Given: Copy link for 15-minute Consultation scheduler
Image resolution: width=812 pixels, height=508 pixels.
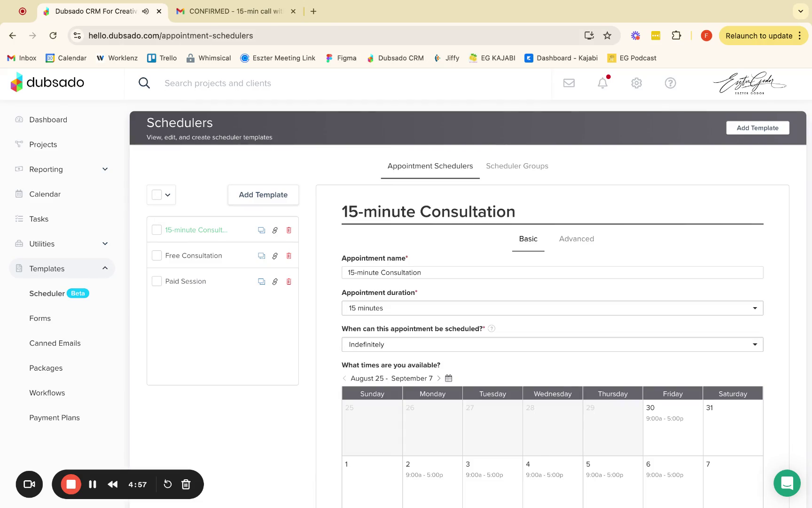Looking at the screenshot, I should tap(275, 230).
